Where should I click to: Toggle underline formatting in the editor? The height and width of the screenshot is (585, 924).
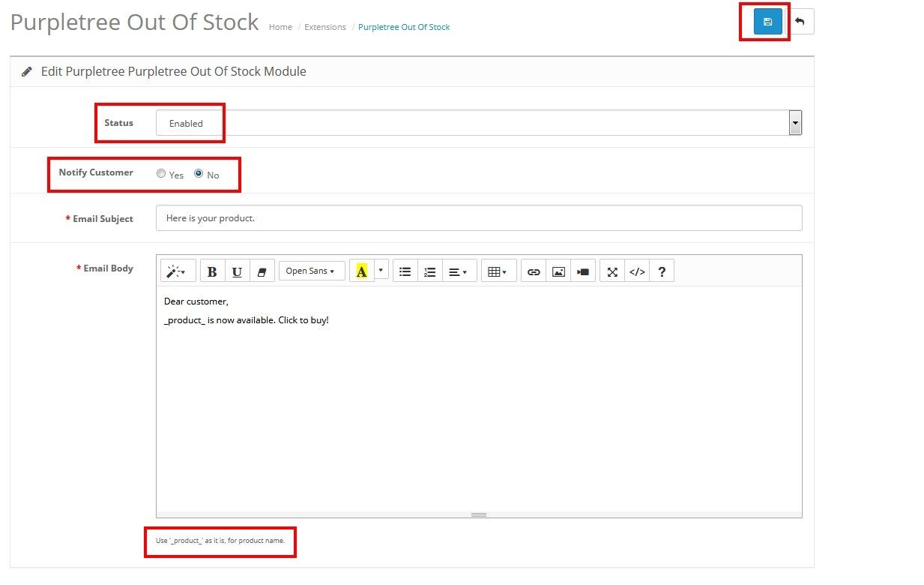(237, 271)
